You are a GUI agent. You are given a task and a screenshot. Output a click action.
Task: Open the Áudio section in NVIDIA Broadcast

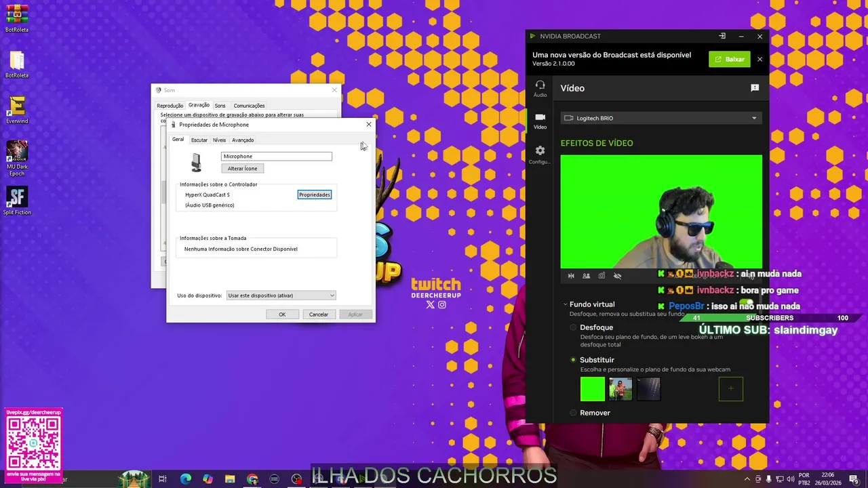[x=540, y=88]
